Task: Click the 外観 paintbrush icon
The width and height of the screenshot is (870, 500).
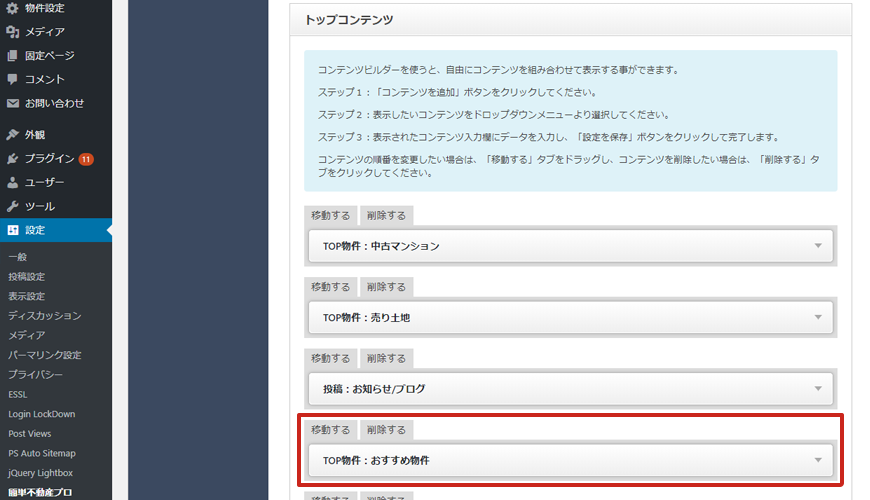Action: coord(12,135)
